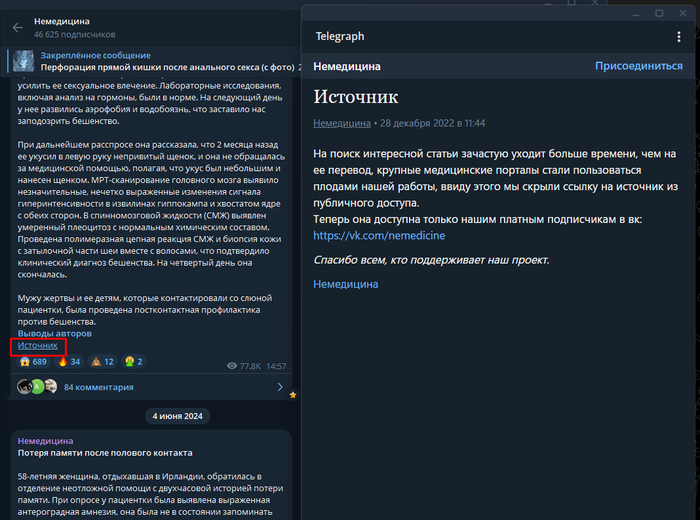The image size is (700, 520).
Task: Click the Немедицина link at article bottom
Action: pos(346,284)
